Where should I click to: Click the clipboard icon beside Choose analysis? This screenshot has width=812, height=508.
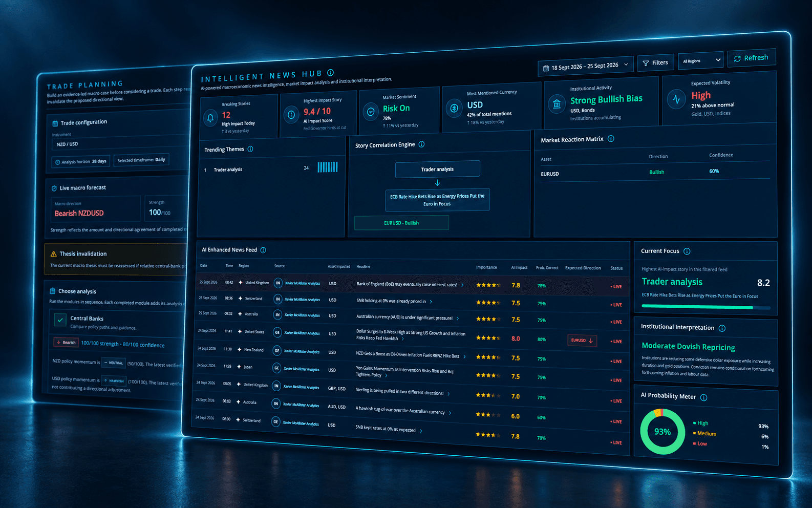(52, 291)
